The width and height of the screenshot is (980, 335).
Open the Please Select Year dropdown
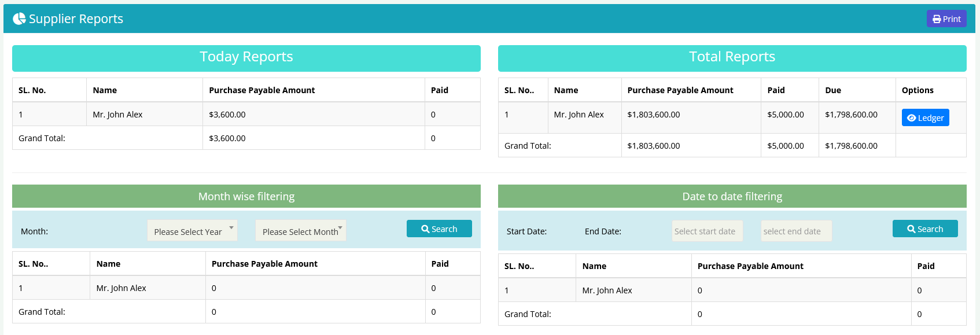pyautogui.click(x=192, y=231)
